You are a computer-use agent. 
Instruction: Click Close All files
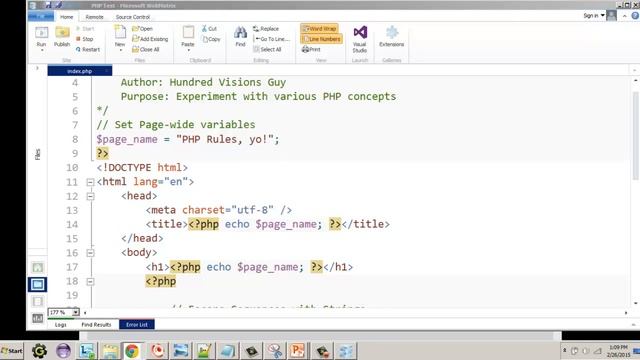[x=146, y=49]
